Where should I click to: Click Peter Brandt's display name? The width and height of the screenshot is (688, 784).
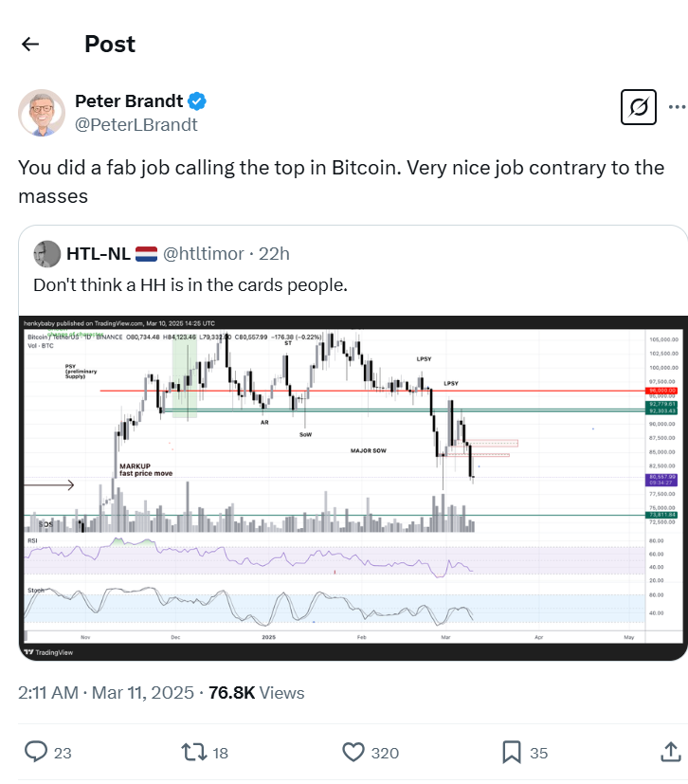click(132, 100)
